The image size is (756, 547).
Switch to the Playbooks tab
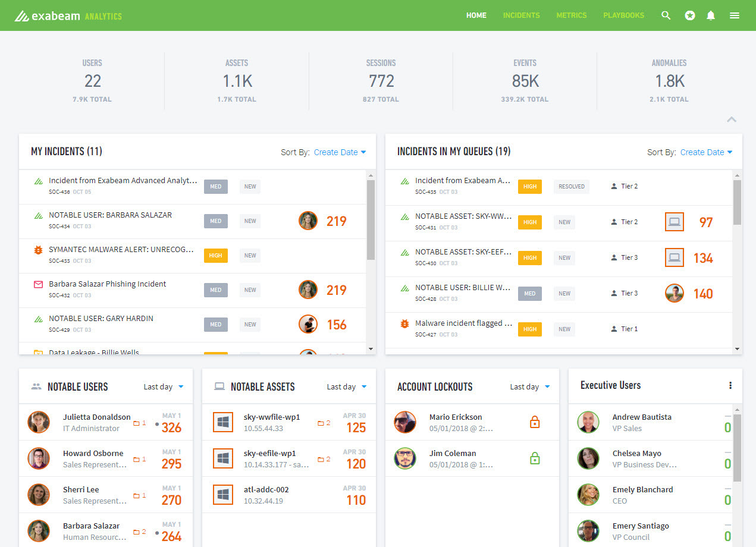623,15
